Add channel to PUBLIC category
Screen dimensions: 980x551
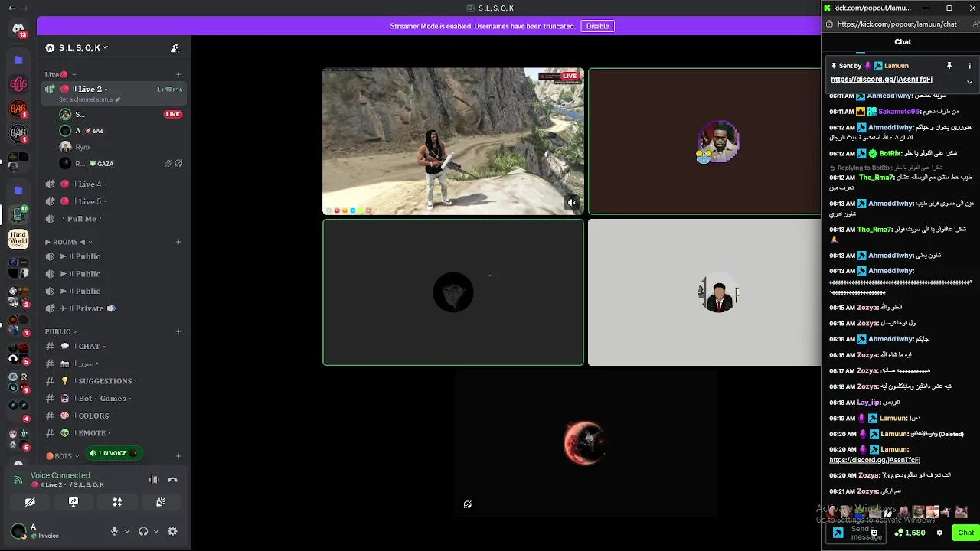(178, 331)
